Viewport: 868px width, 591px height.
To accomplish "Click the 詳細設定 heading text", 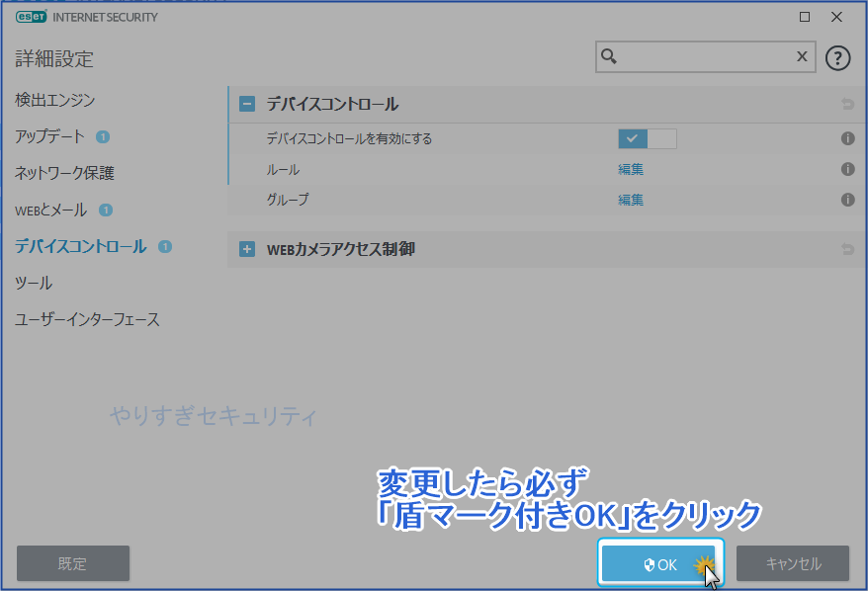I will [54, 58].
